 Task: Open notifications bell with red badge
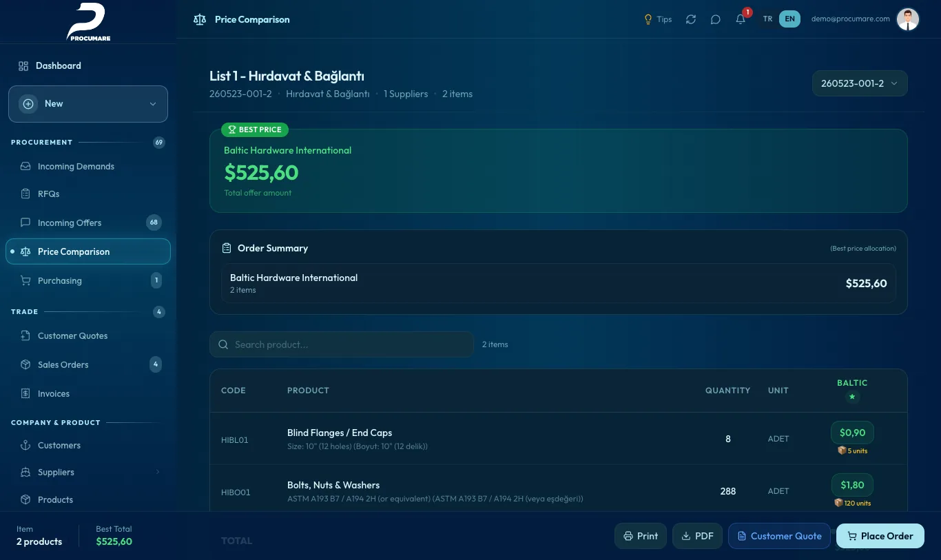pyautogui.click(x=741, y=19)
